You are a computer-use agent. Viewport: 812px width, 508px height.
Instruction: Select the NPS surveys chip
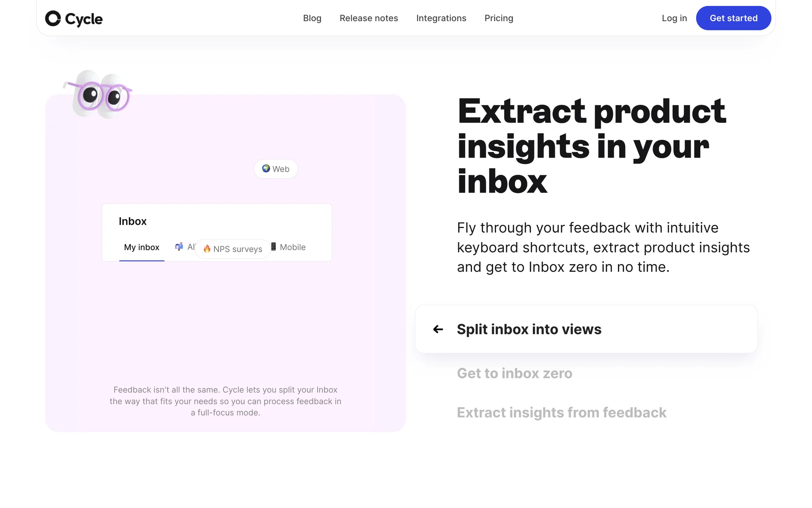click(238, 249)
